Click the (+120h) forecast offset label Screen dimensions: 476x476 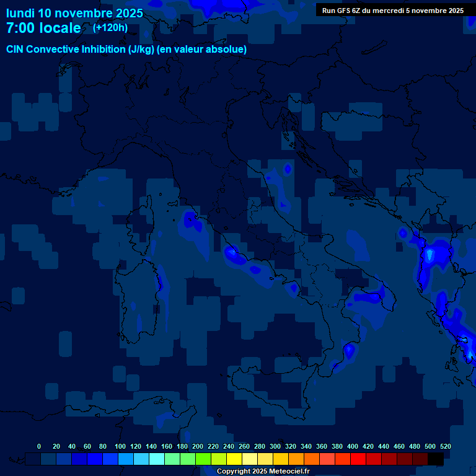(110, 28)
